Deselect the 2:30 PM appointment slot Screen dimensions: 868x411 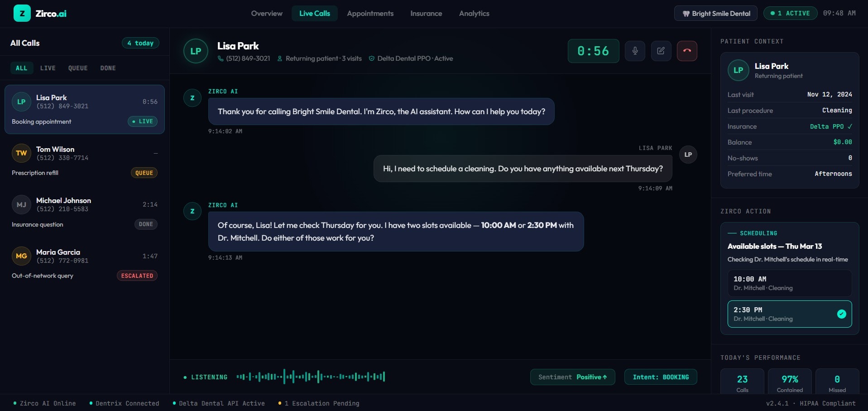(789, 314)
